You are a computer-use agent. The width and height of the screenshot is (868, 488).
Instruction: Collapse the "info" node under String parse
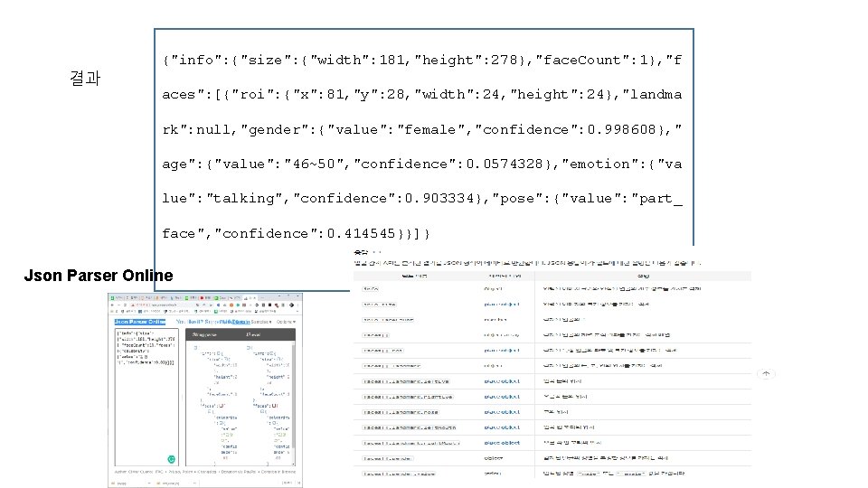pos(219,353)
